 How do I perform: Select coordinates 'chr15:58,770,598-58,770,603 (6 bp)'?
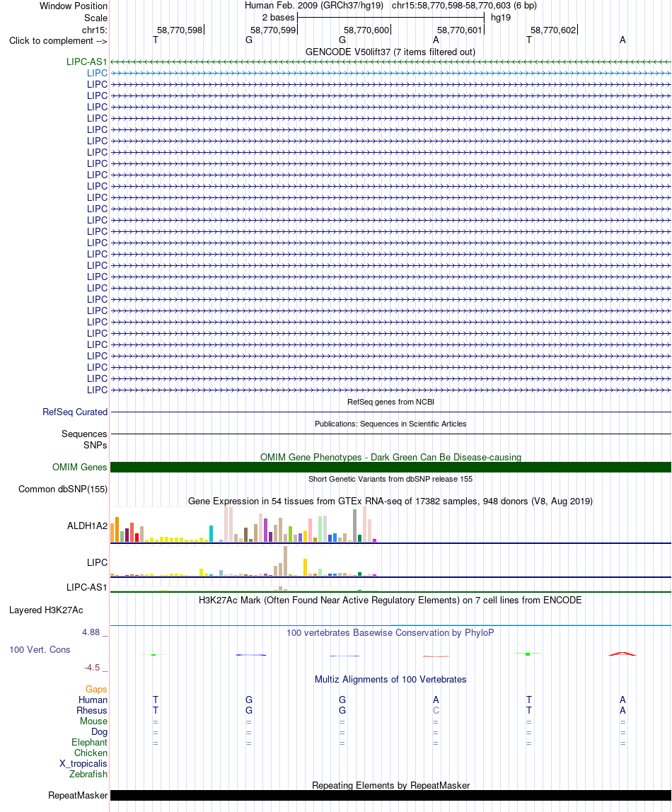tap(464, 6)
